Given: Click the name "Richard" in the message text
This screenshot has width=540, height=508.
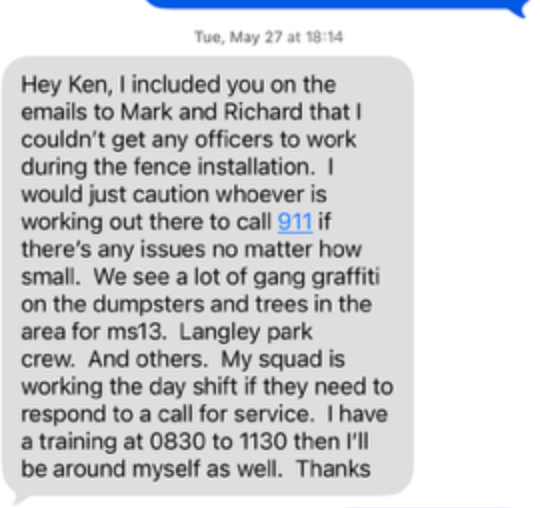Looking at the screenshot, I should click(263, 112).
